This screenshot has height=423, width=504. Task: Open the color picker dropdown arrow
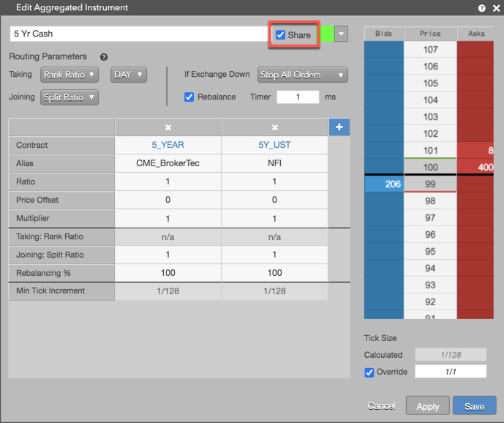tap(341, 34)
